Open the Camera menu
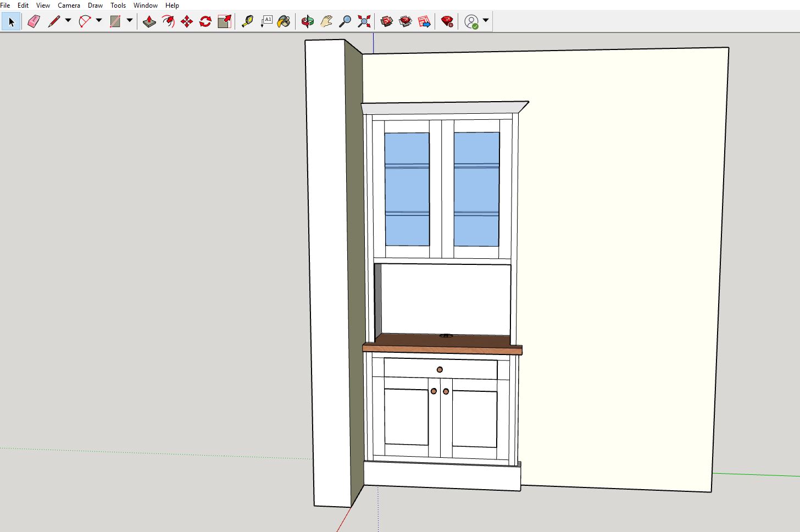Image resolution: width=800 pixels, height=532 pixels. [x=69, y=5]
